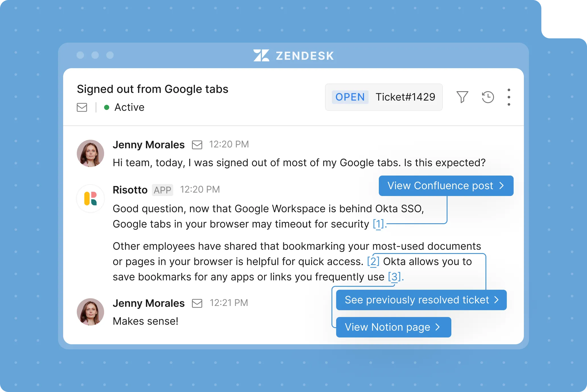Click the Makes sense! message text
The height and width of the screenshot is (392, 587).
click(146, 321)
